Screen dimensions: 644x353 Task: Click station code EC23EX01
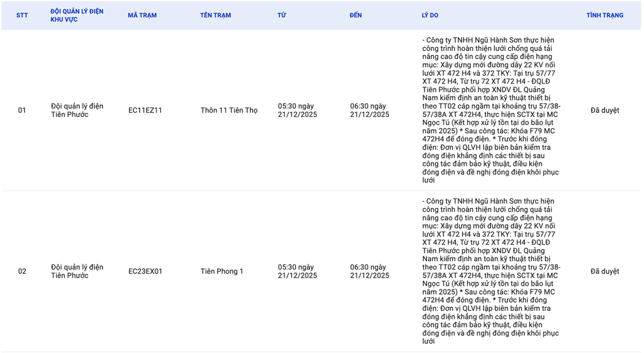click(x=145, y=271)
